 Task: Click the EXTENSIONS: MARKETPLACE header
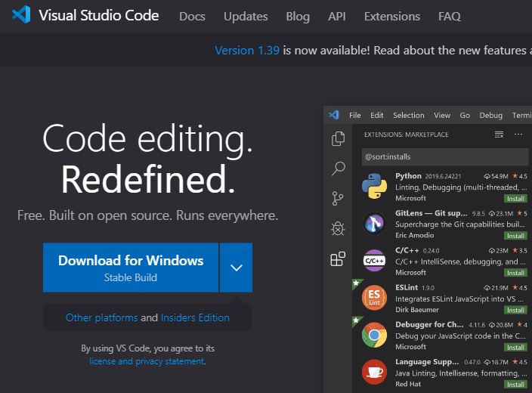[x=406, y=135]
